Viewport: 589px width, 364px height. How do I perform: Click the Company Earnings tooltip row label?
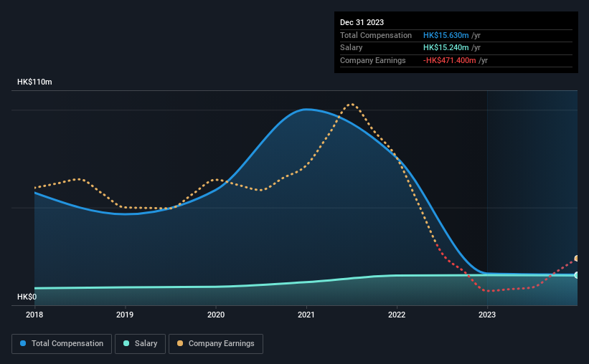click(372, 60)
